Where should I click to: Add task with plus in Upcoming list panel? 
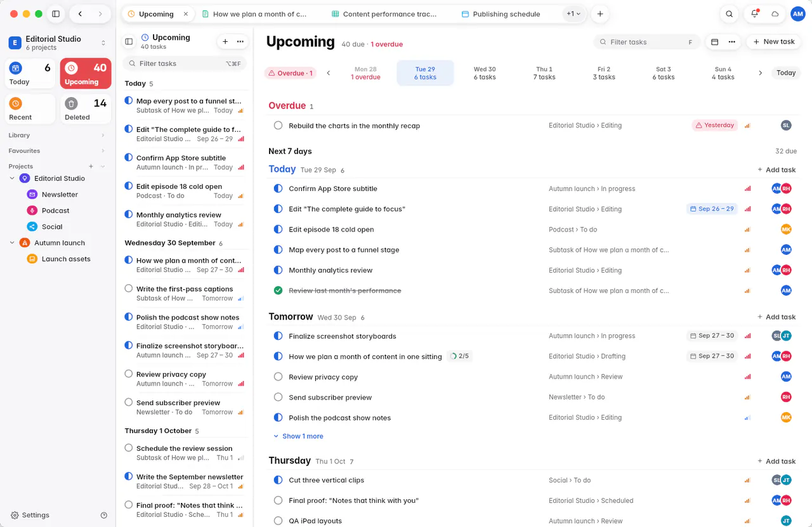point(225,41)
